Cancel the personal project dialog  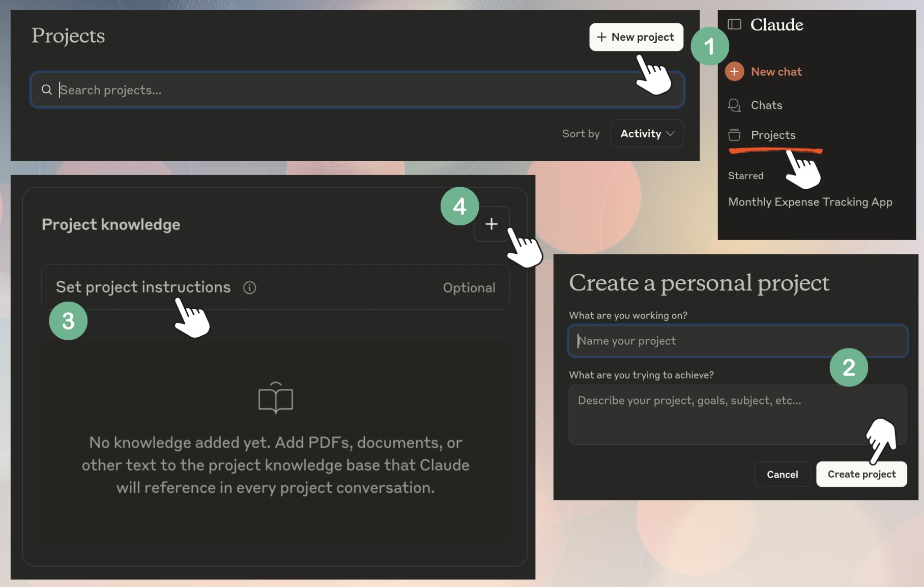[x=782, y=474]
